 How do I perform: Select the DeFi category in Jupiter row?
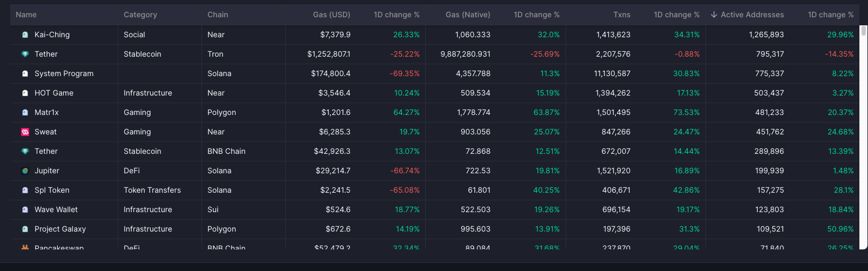tap(132, 171)
